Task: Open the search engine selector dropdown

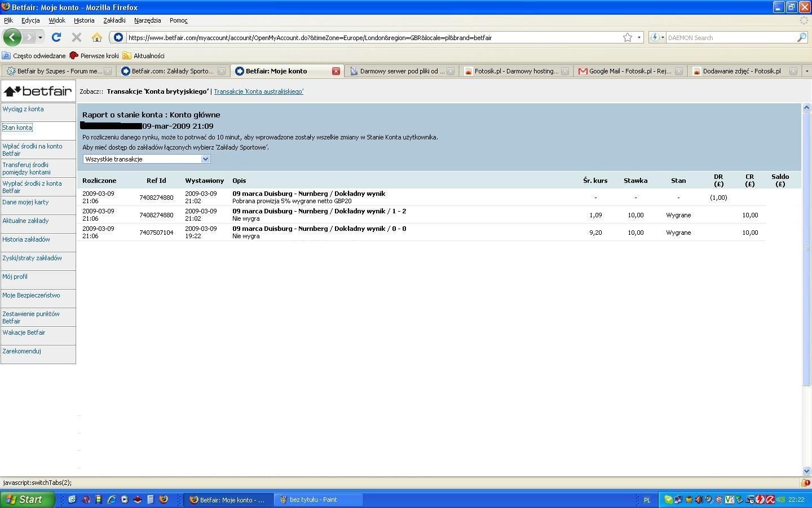Action: [x=657, y=37]
